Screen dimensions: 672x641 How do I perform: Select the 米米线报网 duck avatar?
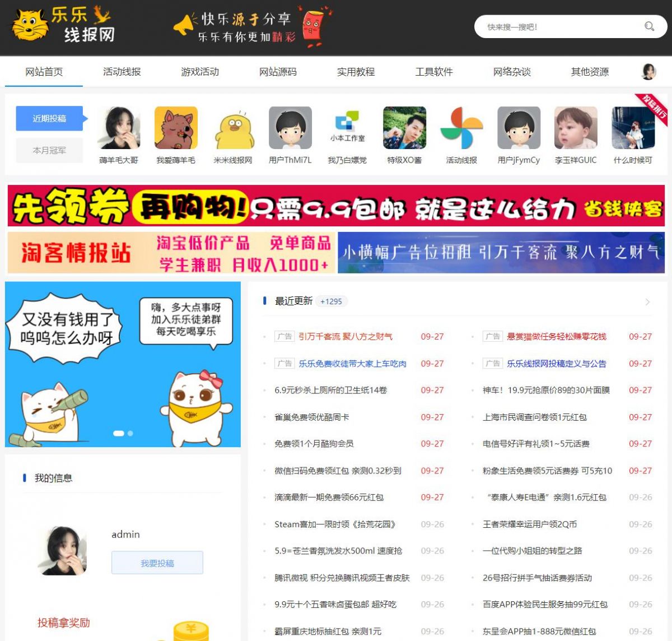233,127
